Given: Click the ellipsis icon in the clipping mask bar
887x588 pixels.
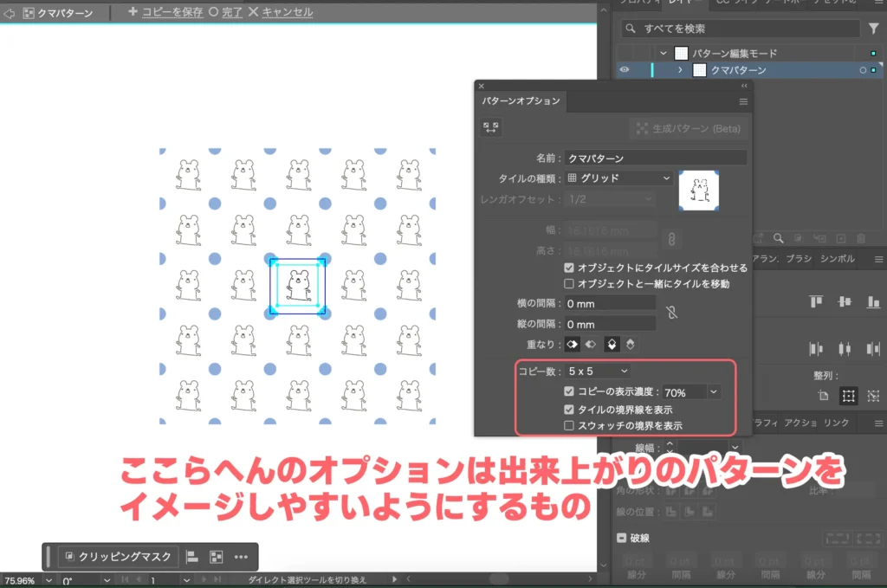Looking at the screenshot, I should click(241, 558).
